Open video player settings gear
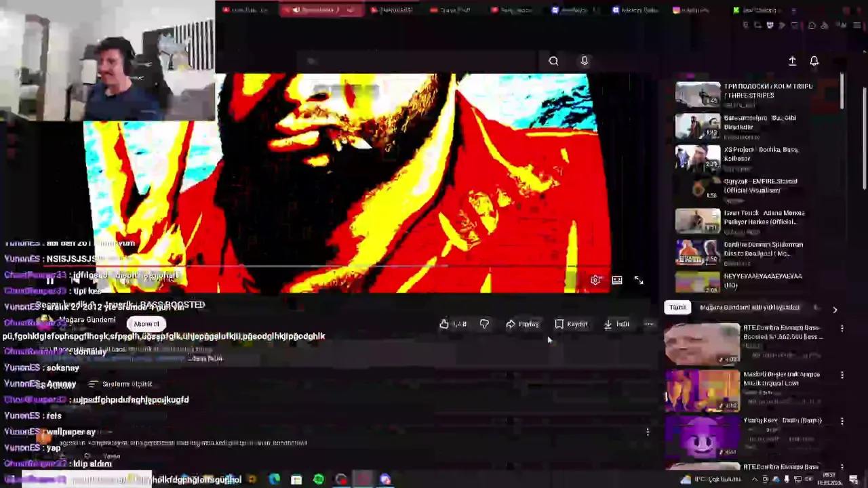The height and width of the screenshot is (488, 868). [x=595, y=280]
